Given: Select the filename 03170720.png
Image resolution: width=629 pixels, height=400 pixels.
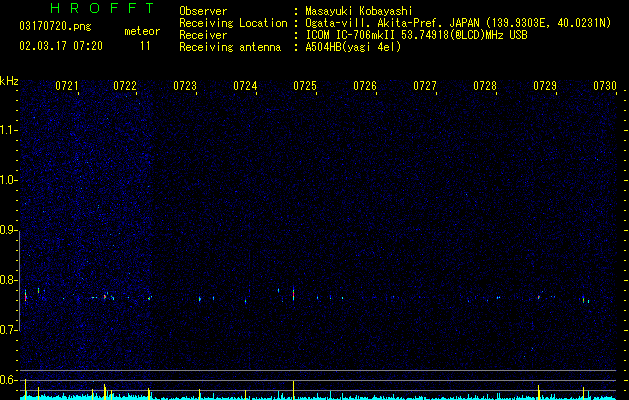Looking at the screenshot, I should point(55,27).
